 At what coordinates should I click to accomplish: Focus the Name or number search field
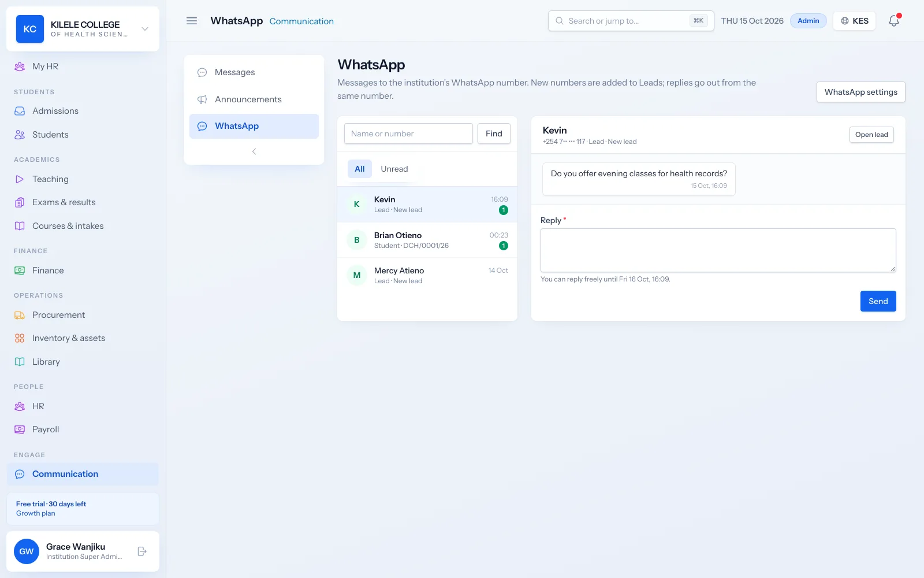point(408,134)
